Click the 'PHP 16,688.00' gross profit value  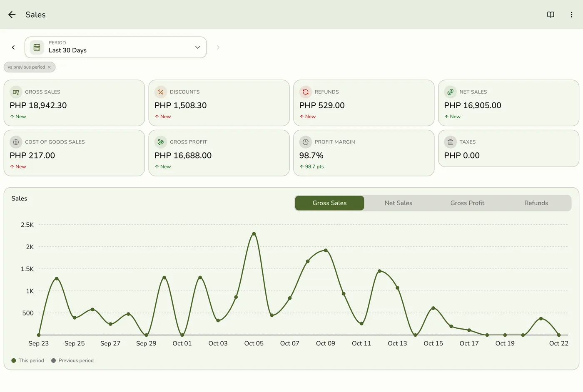point(183,156)
